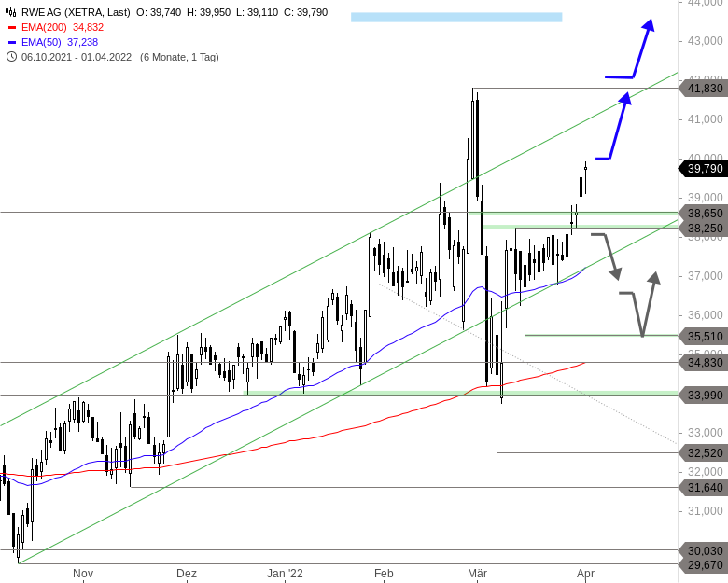Click the 31,000 price axis tick
Screen dimensions: 728x583
(706, 511)
